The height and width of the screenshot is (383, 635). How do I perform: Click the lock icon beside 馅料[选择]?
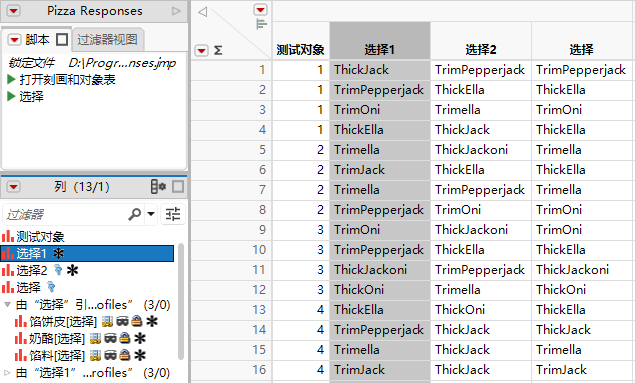125,355
